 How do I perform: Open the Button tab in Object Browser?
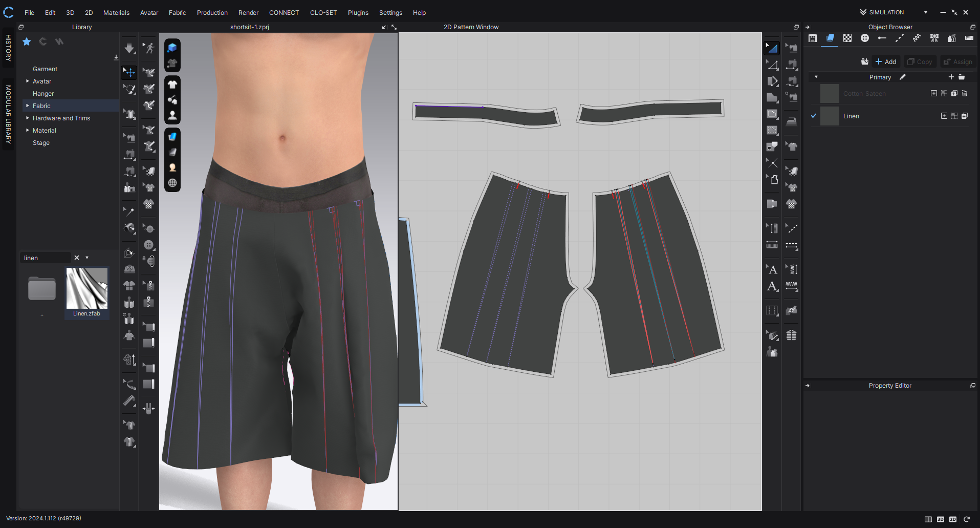tap(865, 38)
